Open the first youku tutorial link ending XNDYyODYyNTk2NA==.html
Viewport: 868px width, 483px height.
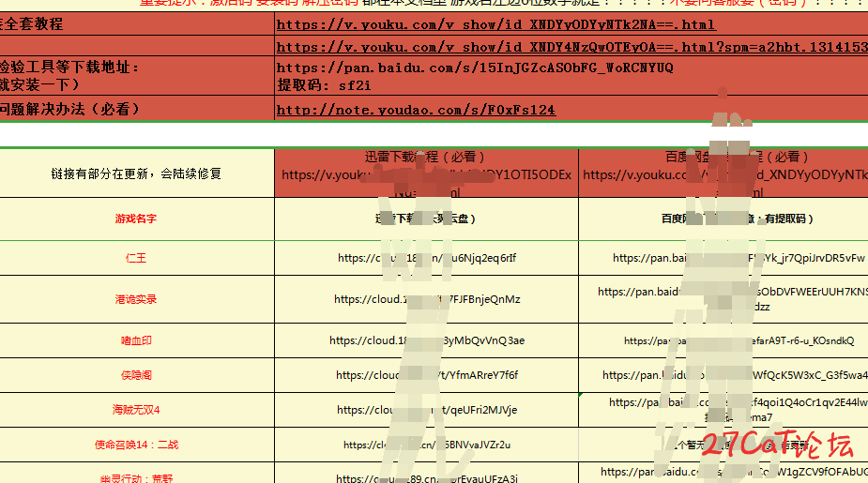pos(496,25)
